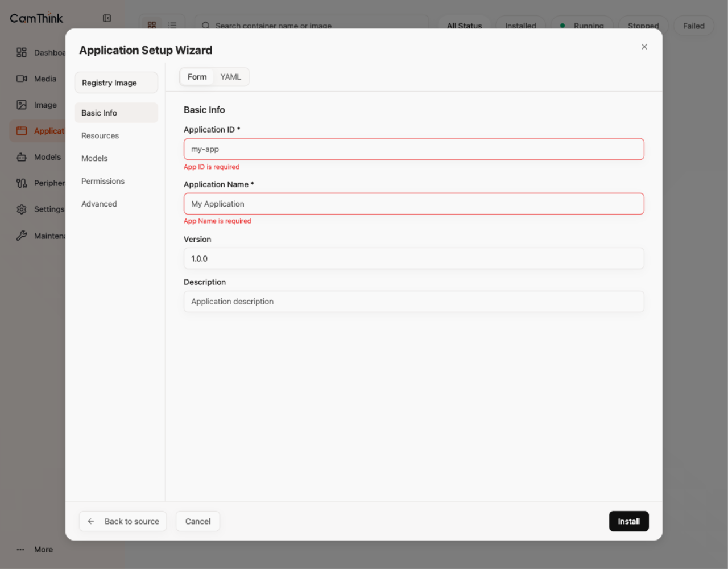
Task: Collapse sidebar with the panel toggle icon
Action: pyautogui.click(x=107, y=18)
